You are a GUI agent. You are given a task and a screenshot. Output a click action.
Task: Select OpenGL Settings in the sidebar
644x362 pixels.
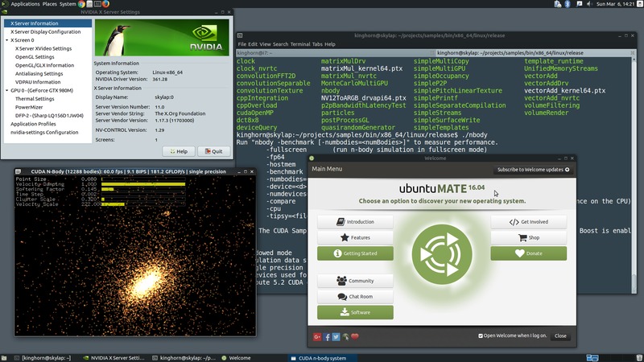click(35, 56)
